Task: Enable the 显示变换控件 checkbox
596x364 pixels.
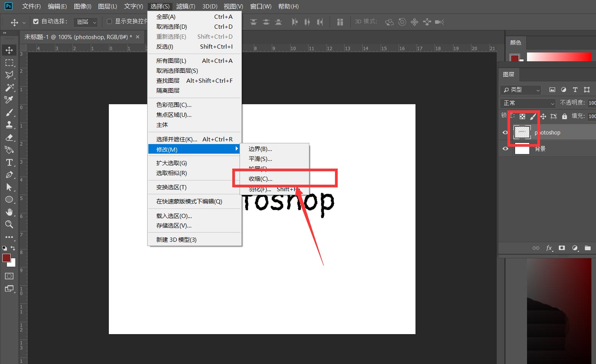Action: click(109, 21)
